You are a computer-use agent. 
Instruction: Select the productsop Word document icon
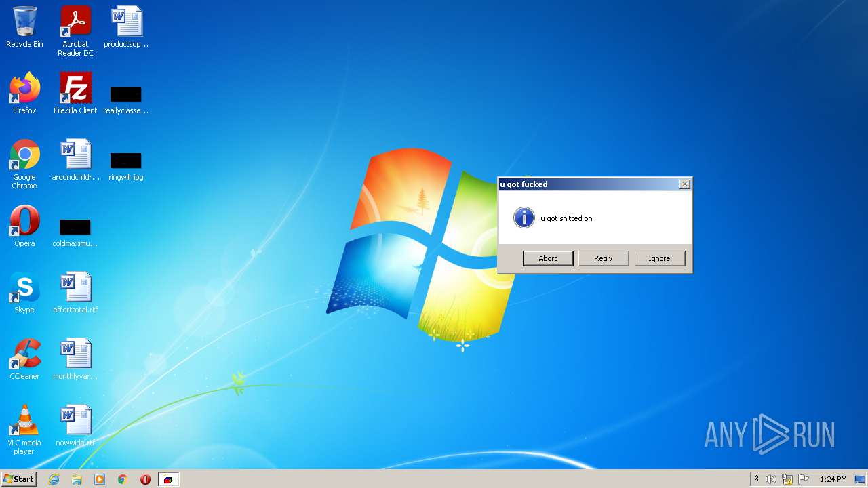(126, 27)
